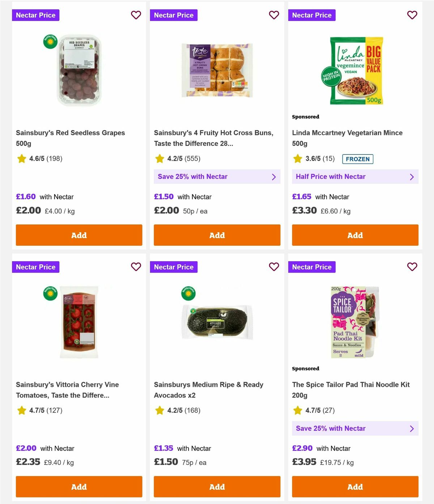
Task: Click the Healthy Choice badge on the grapes image
Action: coord(50,42)
